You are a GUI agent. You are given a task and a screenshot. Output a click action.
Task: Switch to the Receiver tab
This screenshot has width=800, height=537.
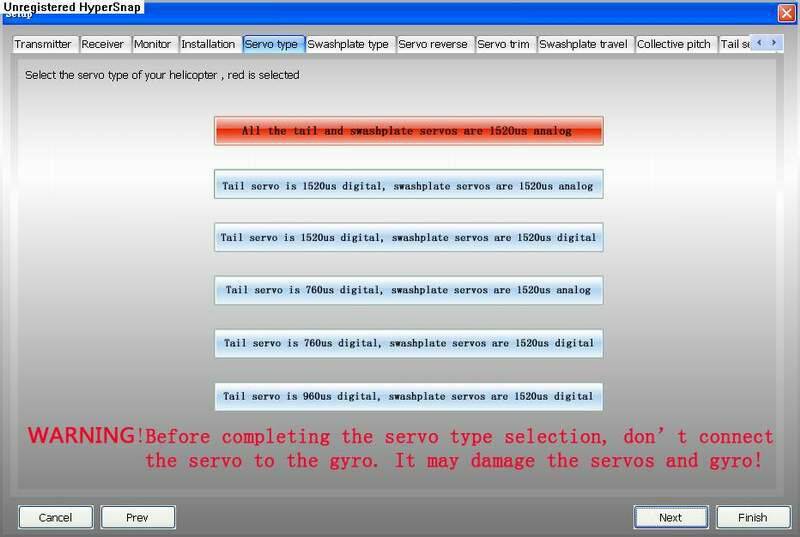click(x=102, y=44)
